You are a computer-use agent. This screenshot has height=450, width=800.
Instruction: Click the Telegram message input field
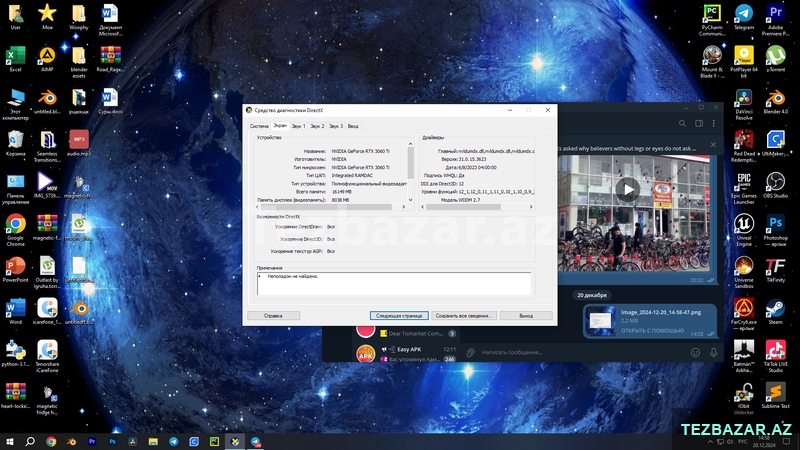click(582, 353)
